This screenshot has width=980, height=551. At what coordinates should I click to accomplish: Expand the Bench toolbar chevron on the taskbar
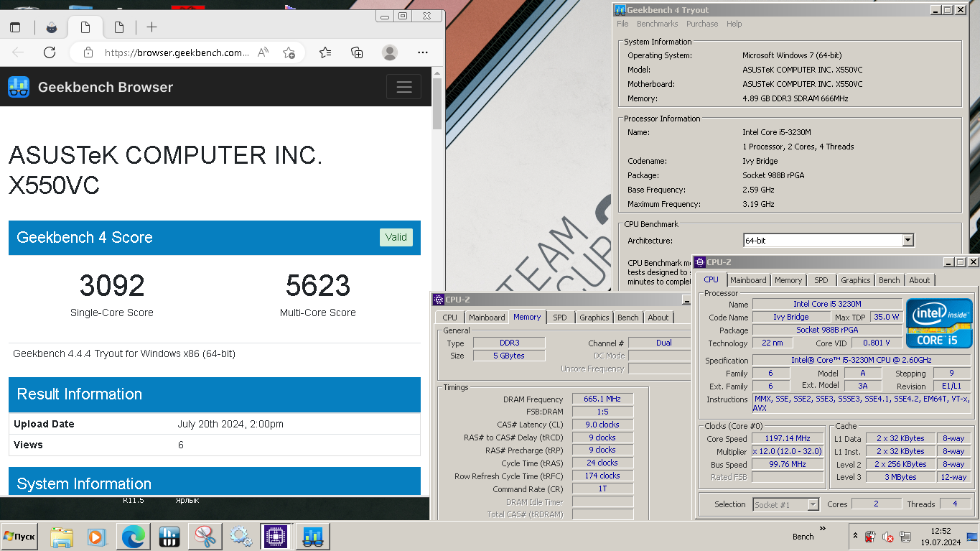pyautogui.click(x=823, y=529)
